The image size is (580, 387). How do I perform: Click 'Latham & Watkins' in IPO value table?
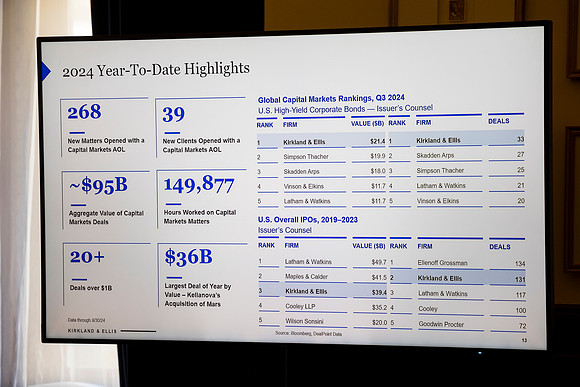pyautogui.click(x=308, y=262)
